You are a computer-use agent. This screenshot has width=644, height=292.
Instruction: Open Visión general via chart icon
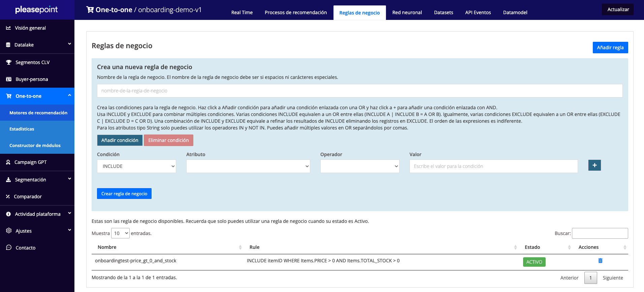tap(8, 28)
